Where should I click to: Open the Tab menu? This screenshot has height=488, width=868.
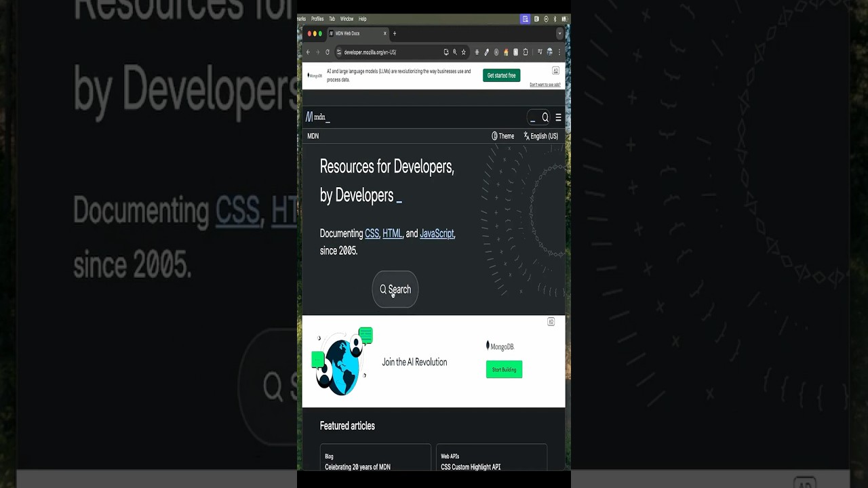pos(332,19)
